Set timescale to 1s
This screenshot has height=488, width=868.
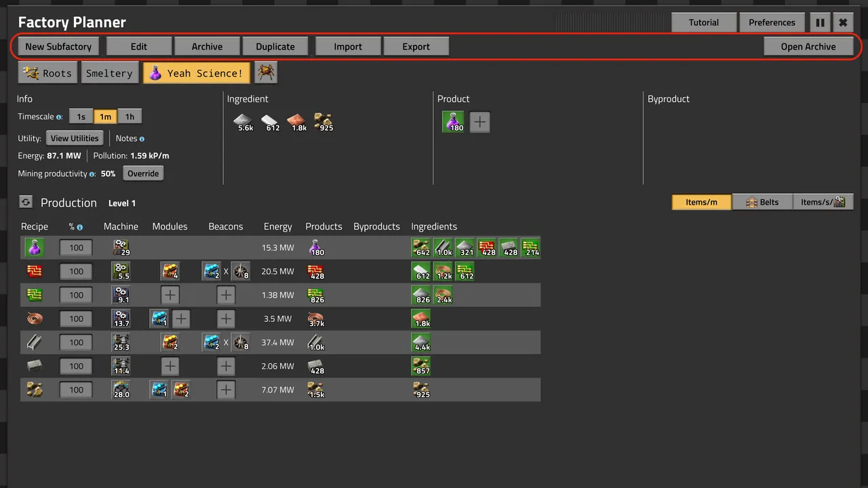(81, 117)
